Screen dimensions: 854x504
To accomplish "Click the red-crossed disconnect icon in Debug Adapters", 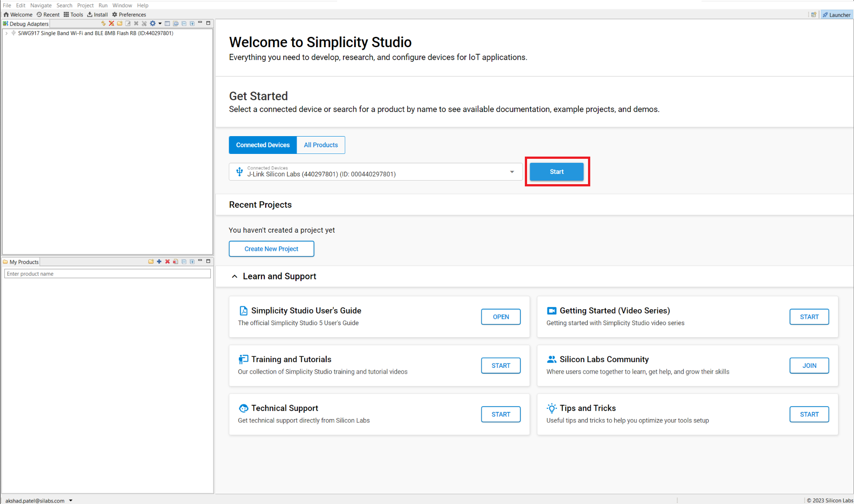I will (x=112, y=24).
